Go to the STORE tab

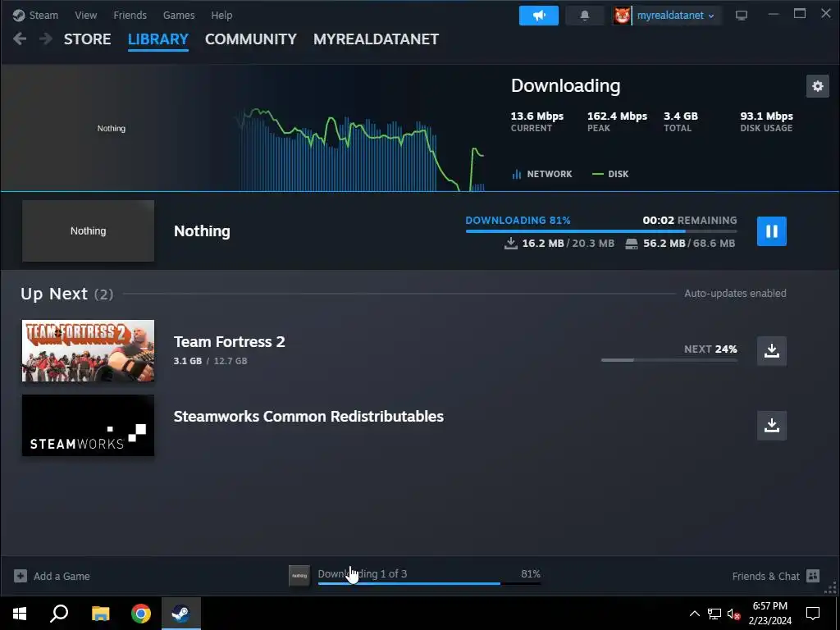pyautogui.click(x=87, y=39)
